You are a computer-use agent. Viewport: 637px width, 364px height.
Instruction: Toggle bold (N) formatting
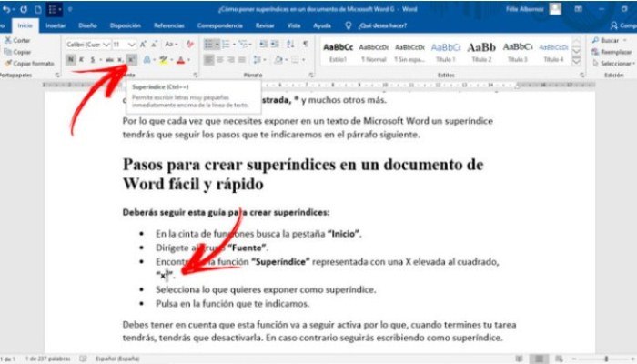[71, 60]
